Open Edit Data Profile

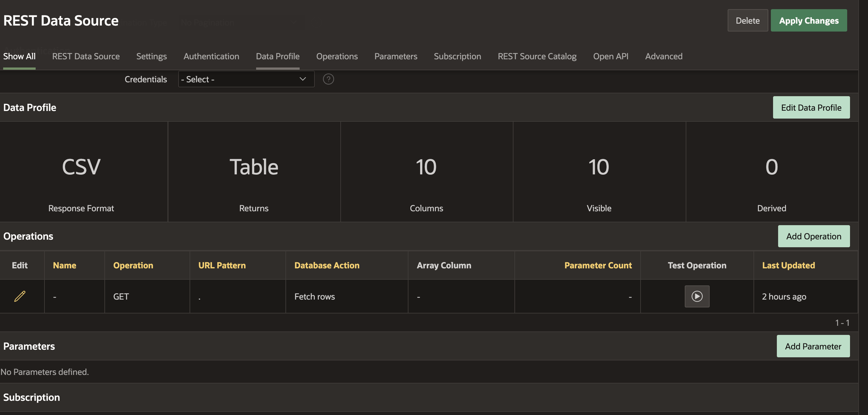(x=811, y=108)
